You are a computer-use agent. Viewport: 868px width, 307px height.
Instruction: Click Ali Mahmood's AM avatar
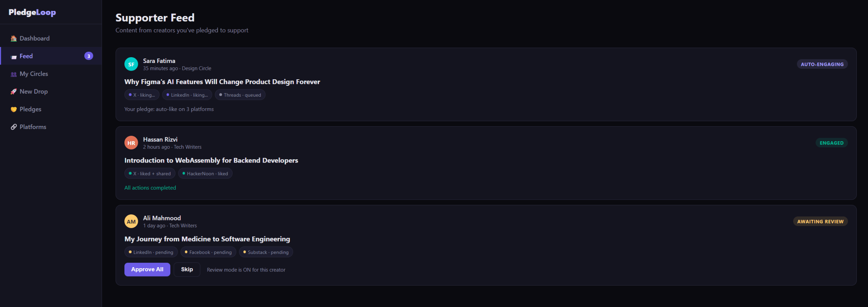point(131,221)
